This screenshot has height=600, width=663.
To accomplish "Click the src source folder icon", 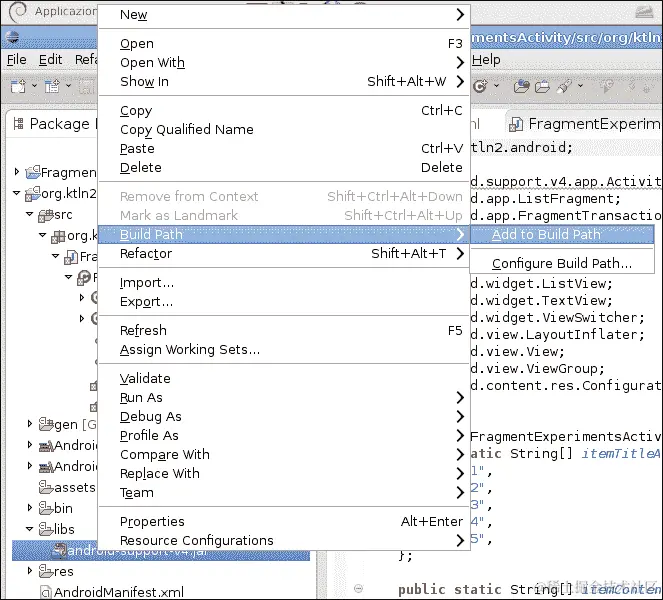I will [45, 215].
